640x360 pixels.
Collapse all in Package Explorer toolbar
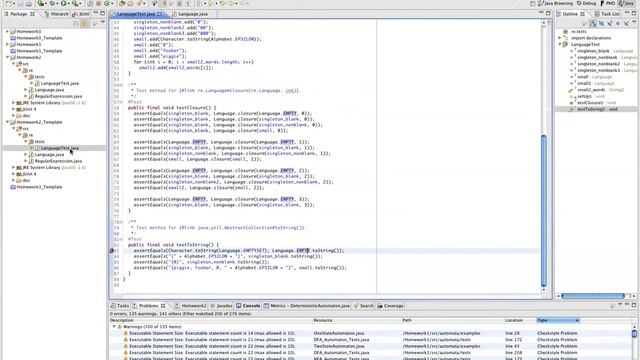[x=76, y=24]
